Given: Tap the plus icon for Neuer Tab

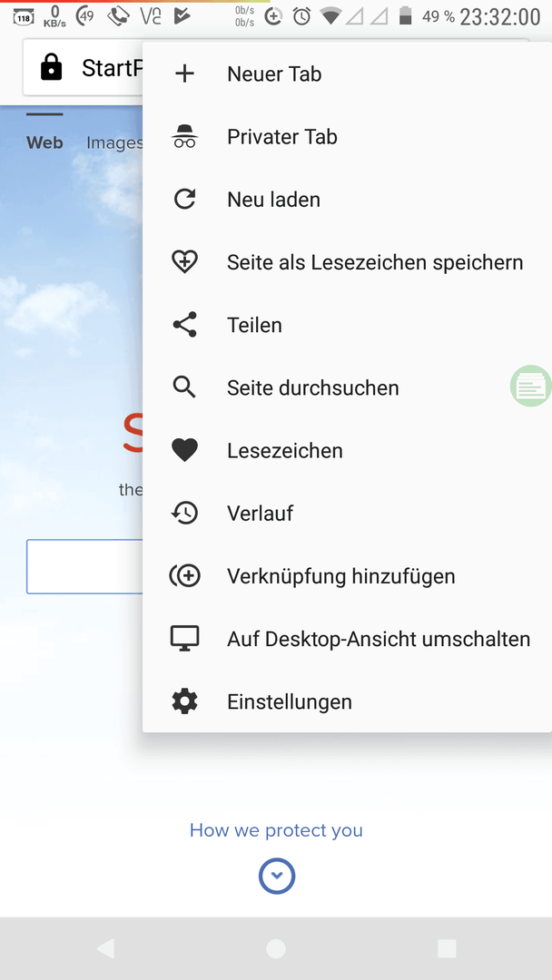Looking at the screenshot, I should click(x=184, y=73).
